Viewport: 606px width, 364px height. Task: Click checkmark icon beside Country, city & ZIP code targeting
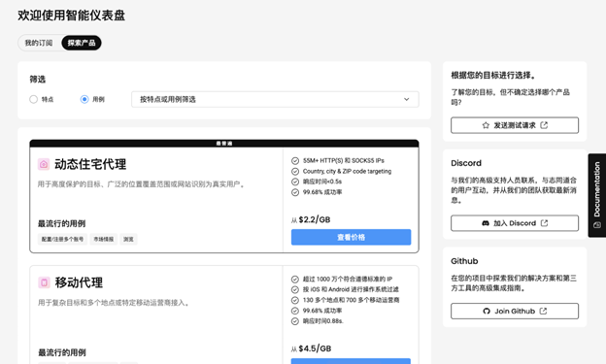295,171
